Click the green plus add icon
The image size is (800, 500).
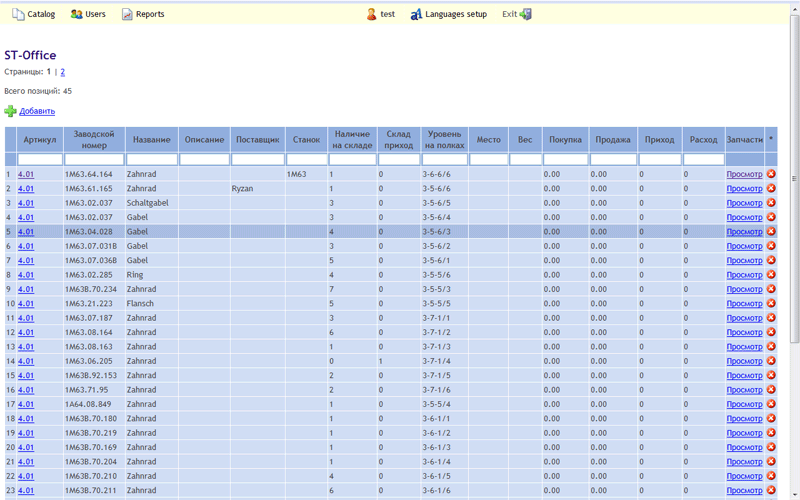(10, 111)
